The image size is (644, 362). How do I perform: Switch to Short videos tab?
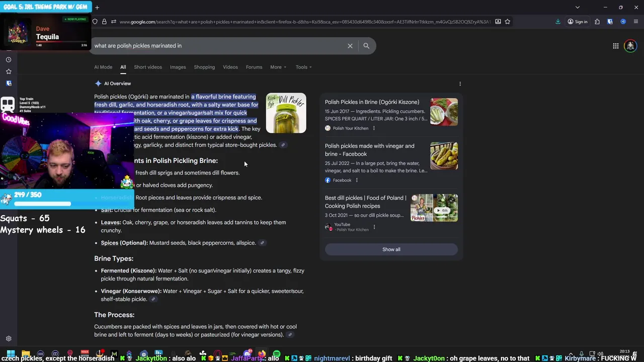[148, 67]
